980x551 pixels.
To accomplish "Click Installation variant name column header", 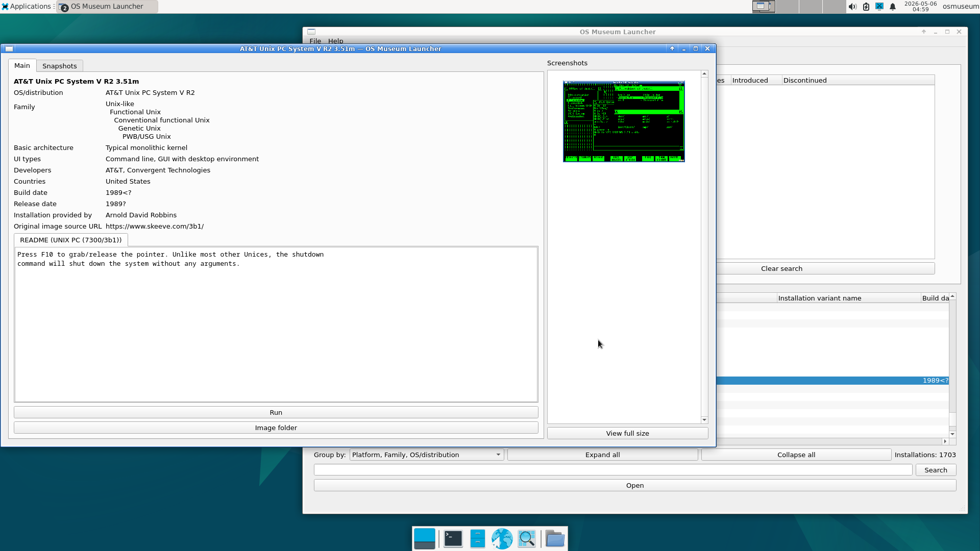I will click(x=848, y=298).
